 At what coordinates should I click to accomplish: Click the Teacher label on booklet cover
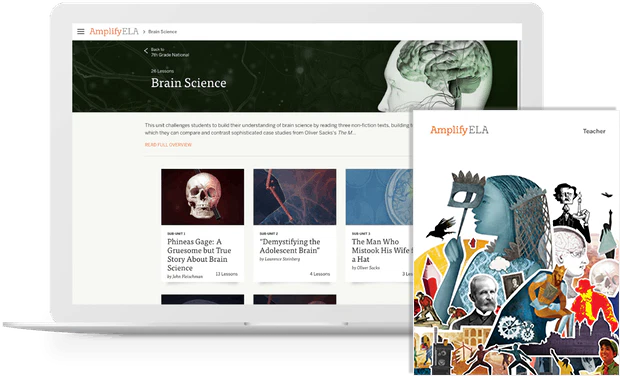pos(594,131)
